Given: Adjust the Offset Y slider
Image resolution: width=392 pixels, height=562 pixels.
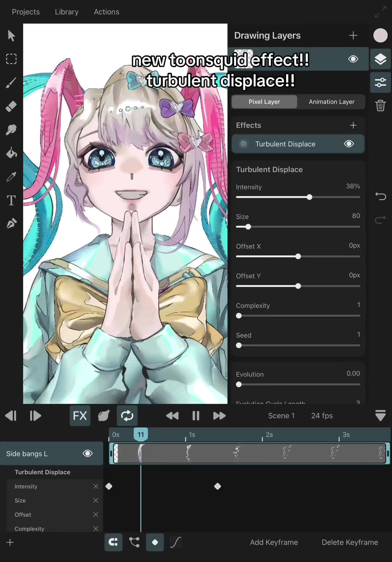Looking at the screenshot, I should coord(298,286).
